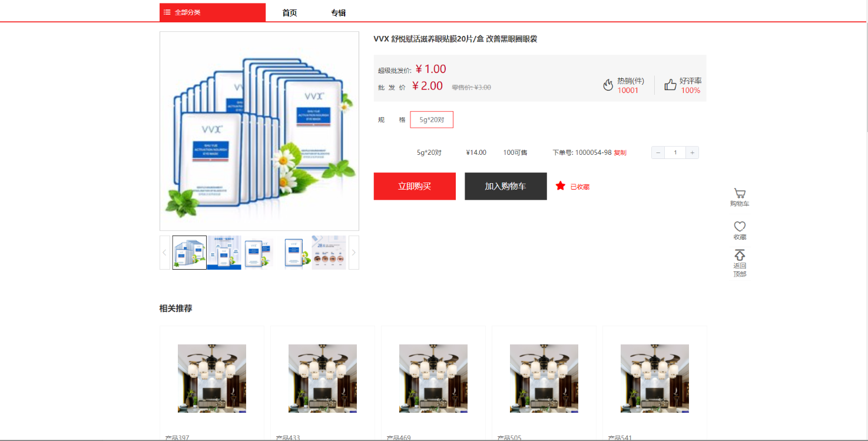Show next thumbnails with right chevron
Viewport: 868px width, 441px height.
point(354,253)
